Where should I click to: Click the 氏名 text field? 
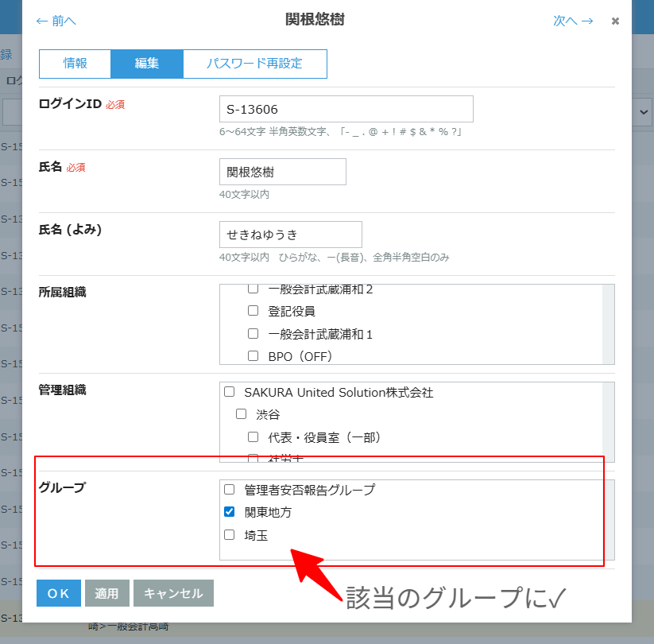click(x=282, y=172)
